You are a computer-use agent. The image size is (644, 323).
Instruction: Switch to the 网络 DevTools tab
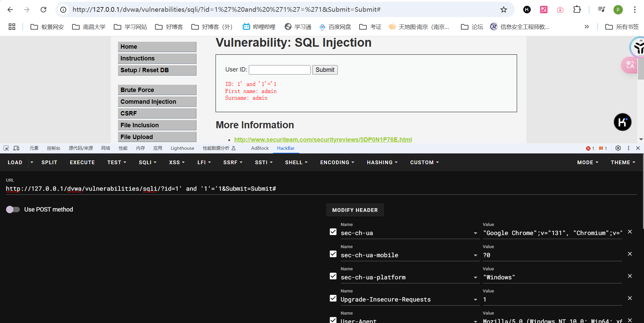(x=106, y=148)
